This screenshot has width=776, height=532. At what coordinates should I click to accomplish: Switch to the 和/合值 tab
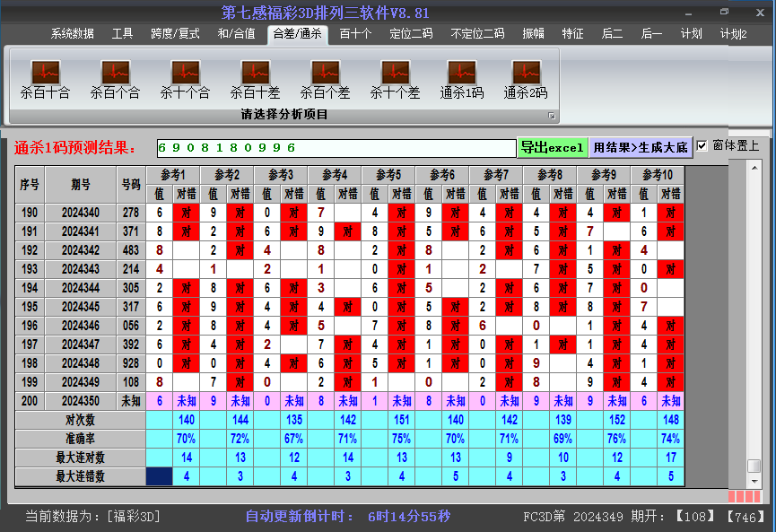point(237,34)
